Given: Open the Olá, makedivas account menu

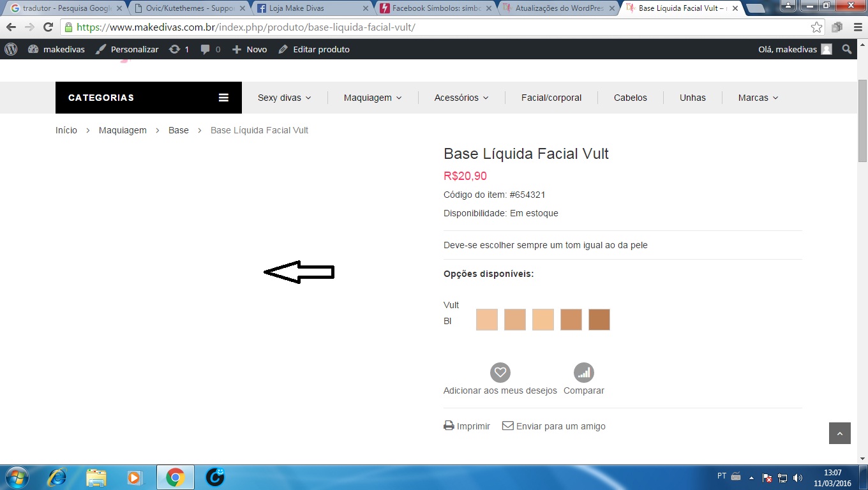Looking at the screenshot, I should (795, 49).
